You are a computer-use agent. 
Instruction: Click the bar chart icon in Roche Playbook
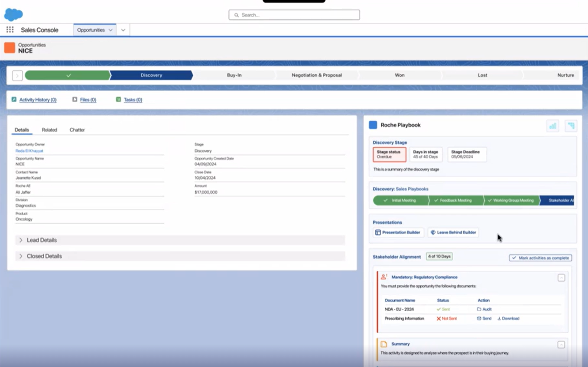tap(552, 126)
